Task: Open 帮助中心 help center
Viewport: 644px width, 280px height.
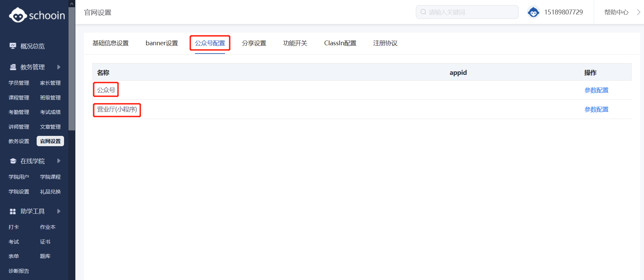Action: [x=616, y=12]
